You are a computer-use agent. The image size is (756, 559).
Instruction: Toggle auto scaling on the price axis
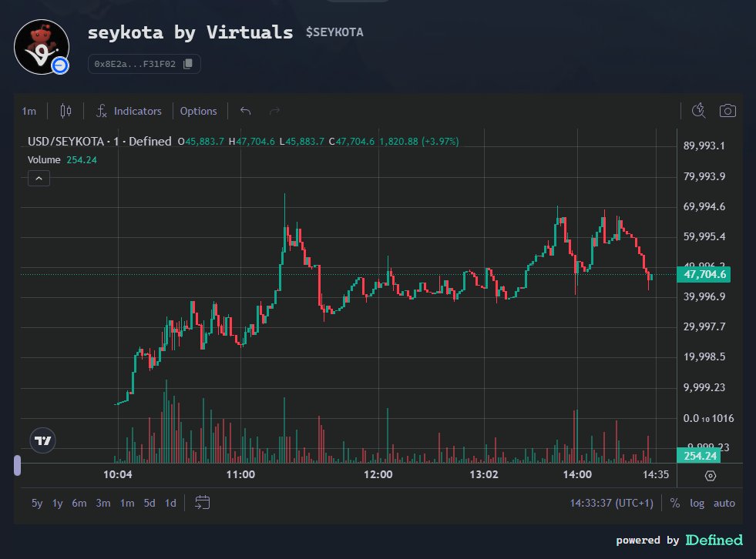(x=724, y=503)
